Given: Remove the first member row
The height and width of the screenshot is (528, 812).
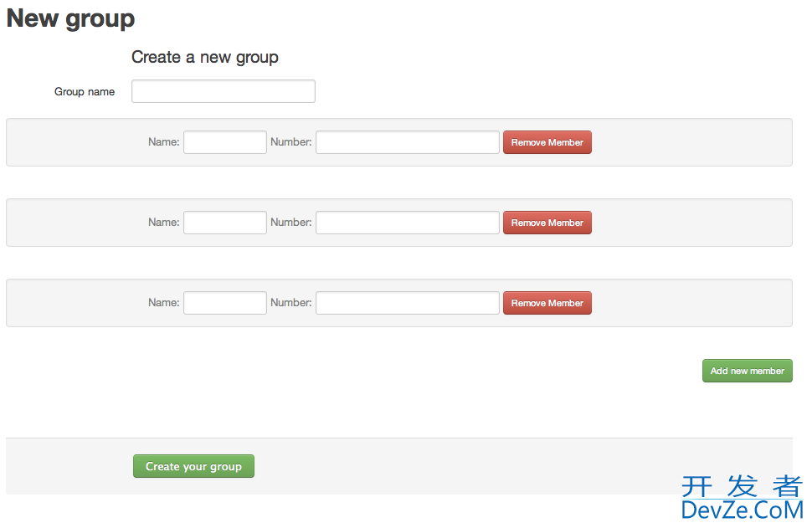Looking at the screenshot, I should point(547,142).
